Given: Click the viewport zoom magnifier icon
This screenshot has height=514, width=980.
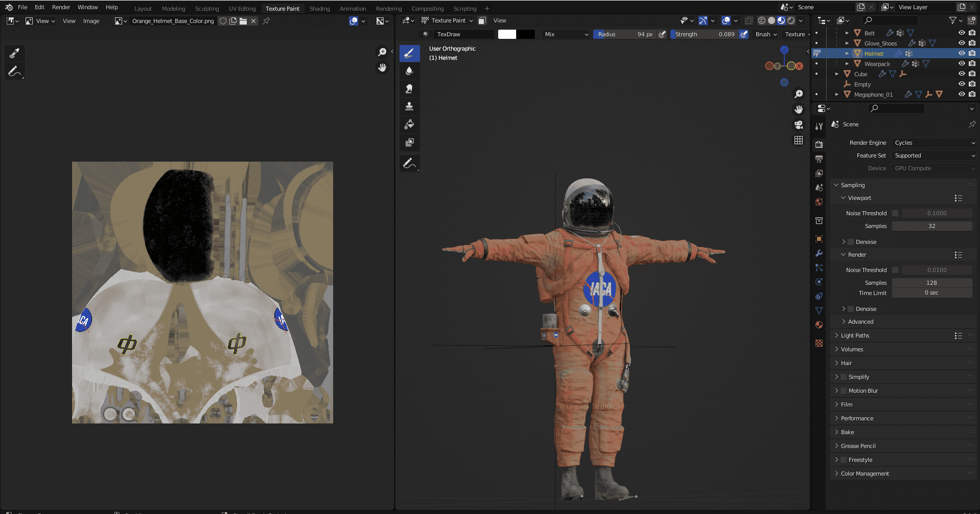Looking at the screenshot, I should (799, 94).
